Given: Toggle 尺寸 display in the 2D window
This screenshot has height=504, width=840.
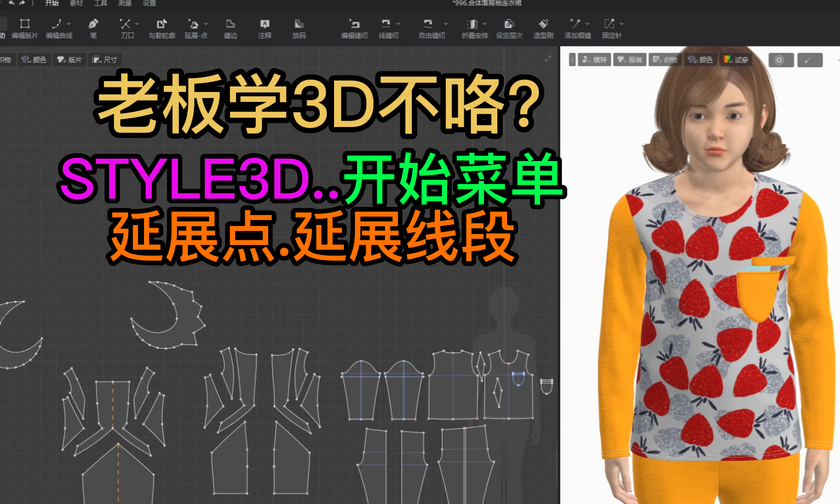Looking at the screenshot, I should tap(105, 60).
